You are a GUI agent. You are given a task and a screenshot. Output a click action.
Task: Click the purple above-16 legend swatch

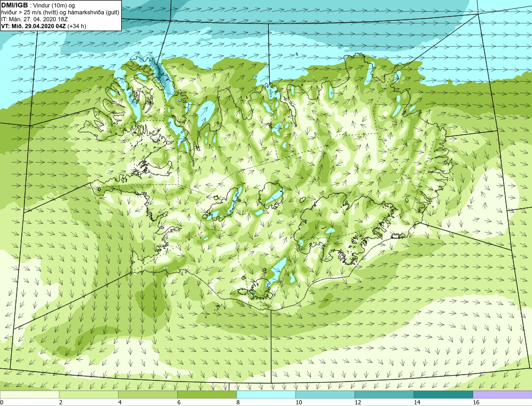(x=503, y=394)
